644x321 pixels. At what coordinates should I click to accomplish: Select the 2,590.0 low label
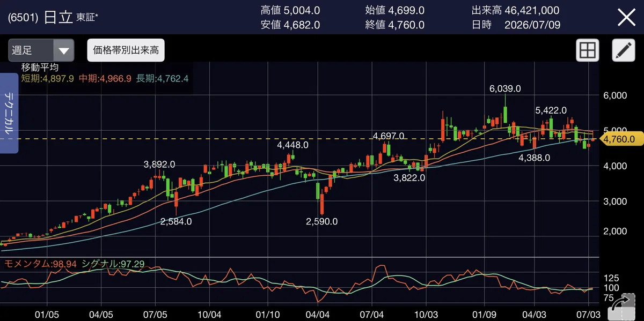pyautogui.click(x=321, y=221)
